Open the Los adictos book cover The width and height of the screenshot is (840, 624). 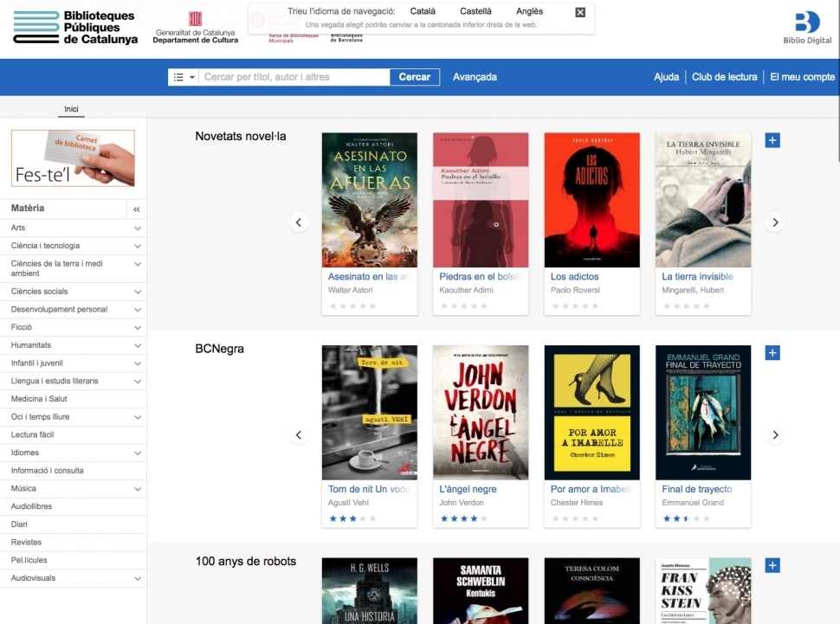point(591,200)
